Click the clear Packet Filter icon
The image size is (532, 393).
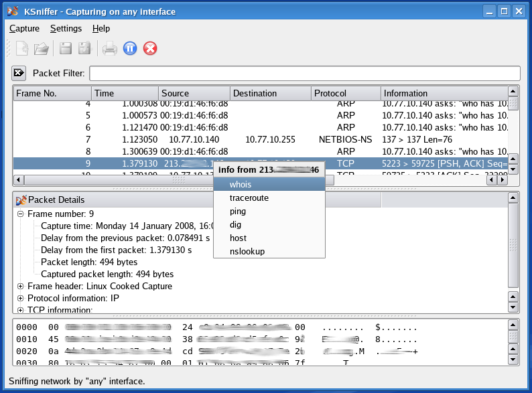coord(19,73)
